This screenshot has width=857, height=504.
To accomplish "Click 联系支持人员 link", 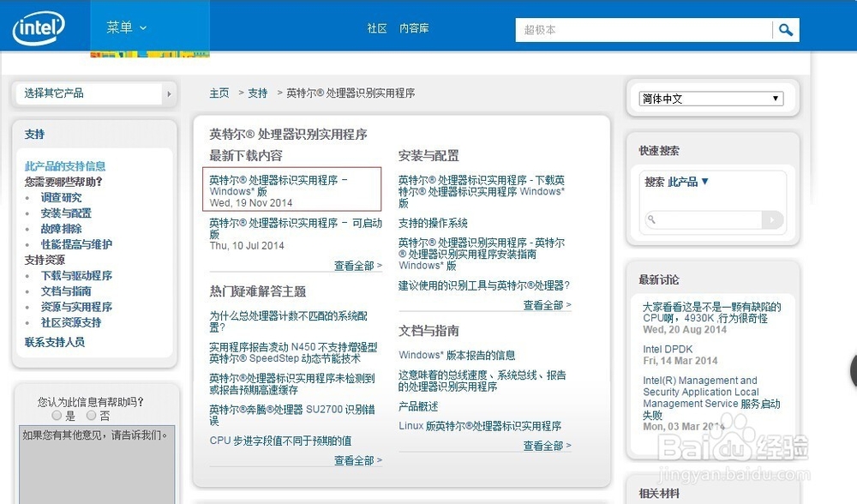I will coord(55,342).
